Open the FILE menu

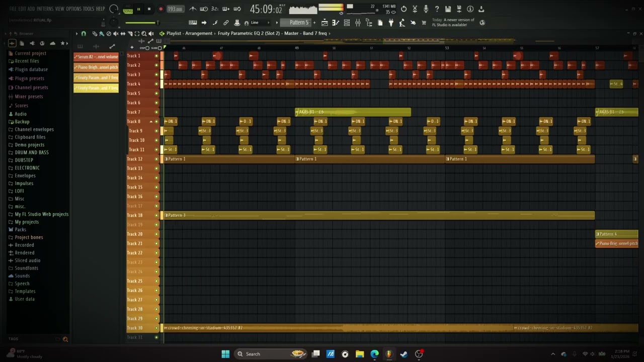[13, 9]
